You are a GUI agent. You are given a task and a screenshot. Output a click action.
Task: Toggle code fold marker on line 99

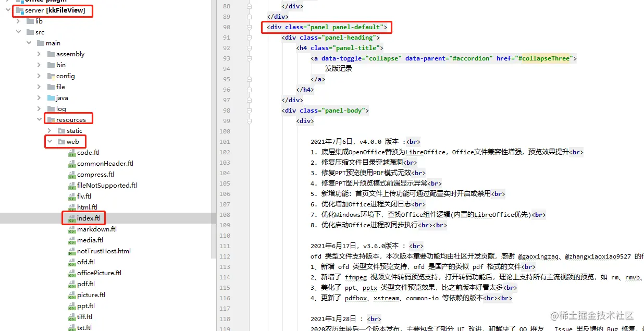250,121
